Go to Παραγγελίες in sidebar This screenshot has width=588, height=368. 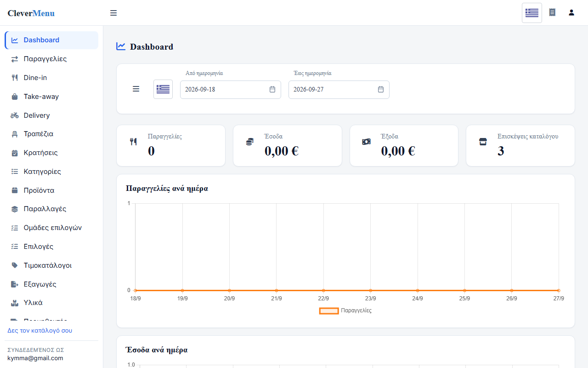pyautogui.click(x=51, y=59)
